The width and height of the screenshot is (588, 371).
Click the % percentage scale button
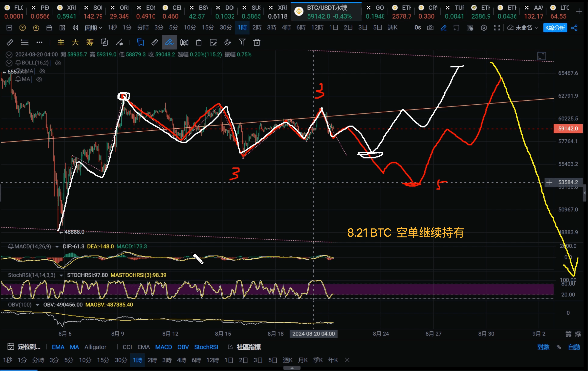[x=559, y=347]
